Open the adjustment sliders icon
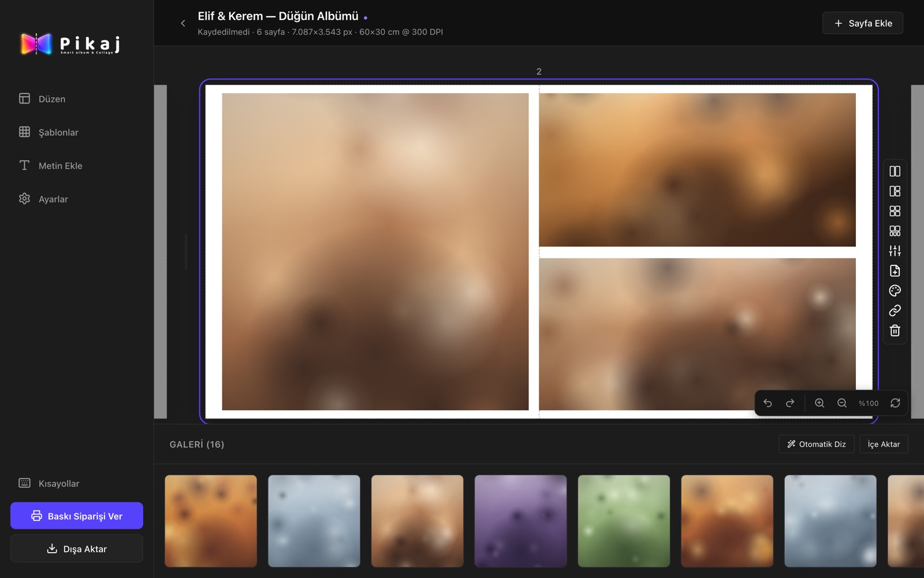 pyautogui.click(x=895, y=251)
